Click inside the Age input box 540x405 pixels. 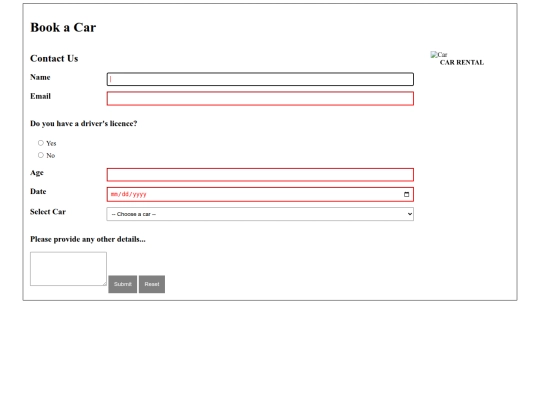click(x=260, y=175)
